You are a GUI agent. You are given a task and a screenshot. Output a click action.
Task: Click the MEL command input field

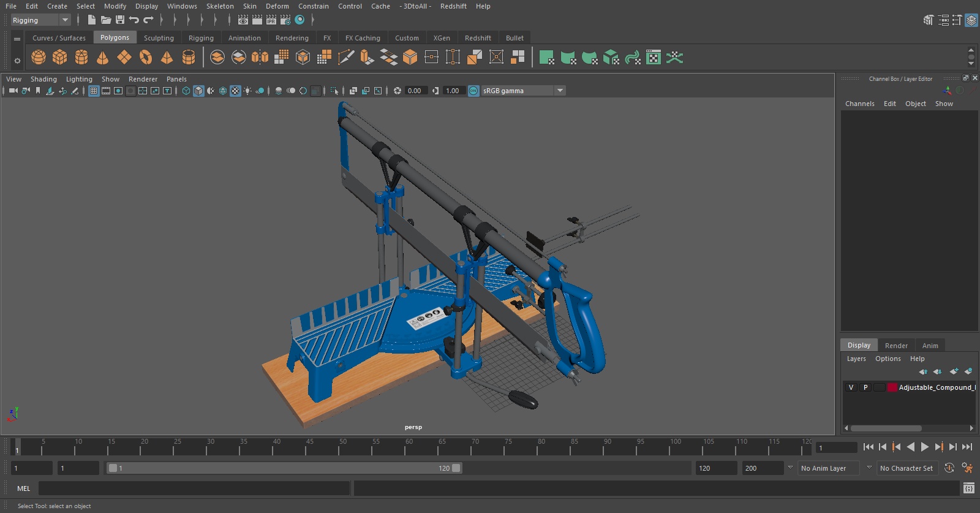[194, 488]
